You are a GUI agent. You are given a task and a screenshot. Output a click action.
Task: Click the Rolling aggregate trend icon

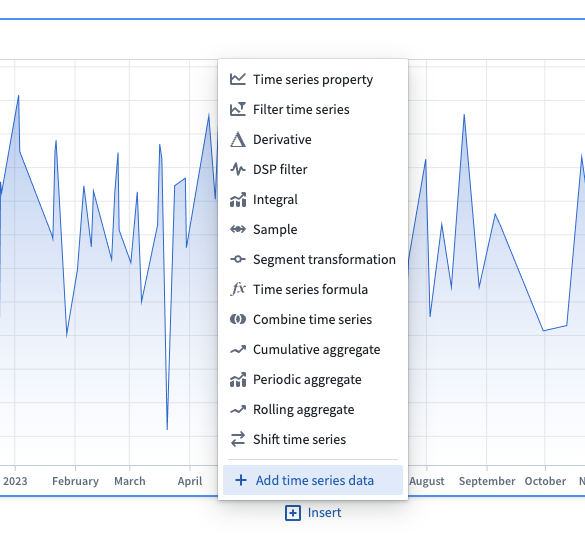pos(238,409)
